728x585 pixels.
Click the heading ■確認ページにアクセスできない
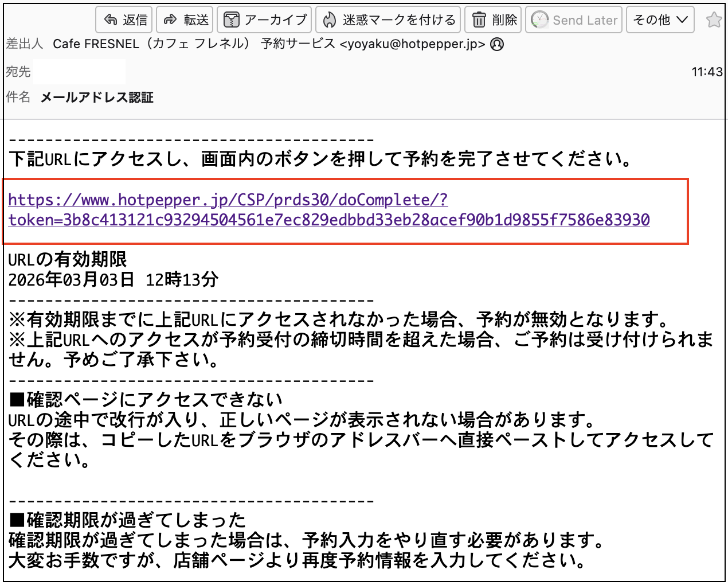(146, 400)
